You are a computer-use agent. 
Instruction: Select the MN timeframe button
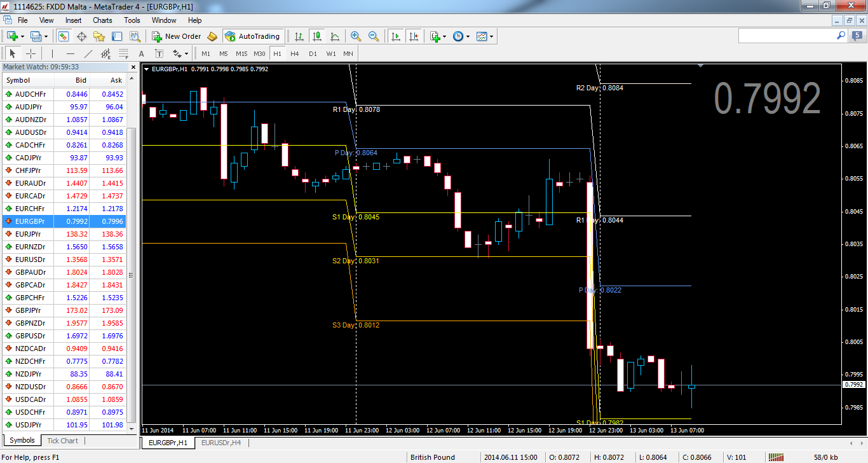[x=348, y=53]
